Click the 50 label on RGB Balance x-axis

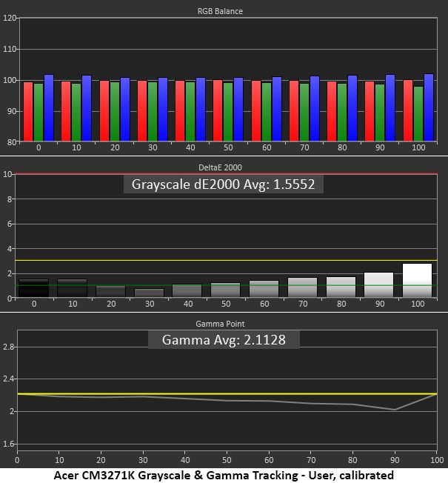228,147
